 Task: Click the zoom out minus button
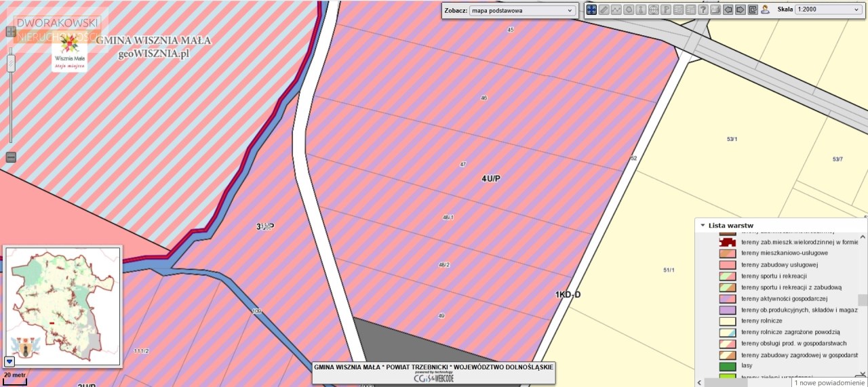point(11,157)
